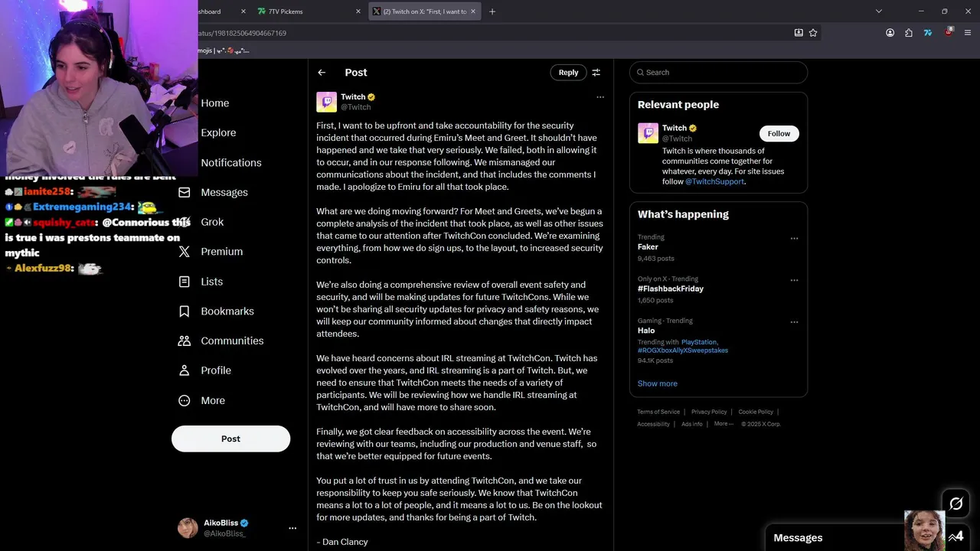Open the #FlashbackFriday trend
The image size is (980, 551).
click(x=671, y=289)
